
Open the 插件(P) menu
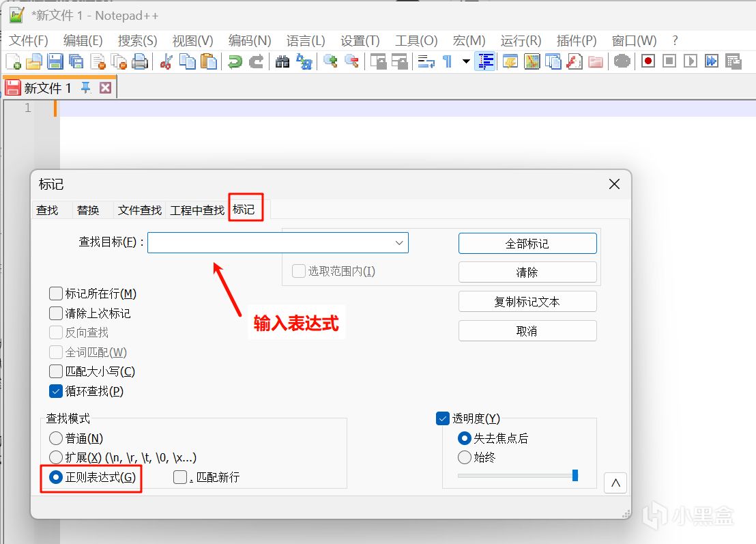click(576, 40)
